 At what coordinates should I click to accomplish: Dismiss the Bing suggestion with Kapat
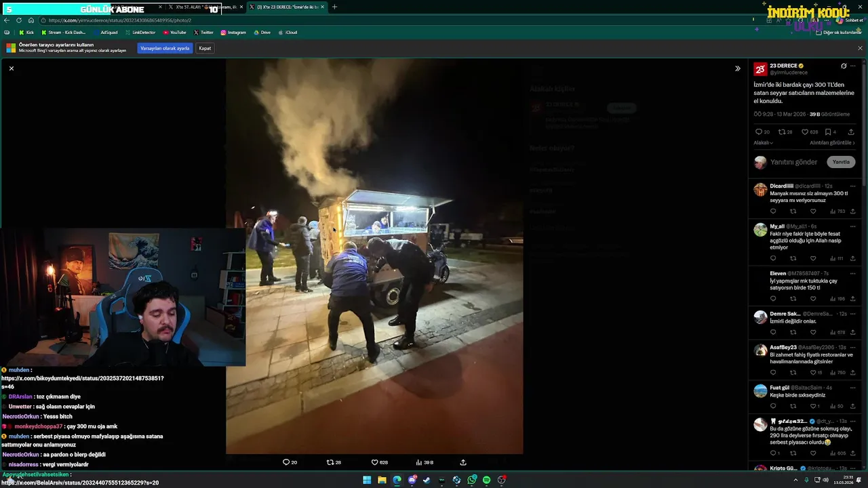point(205,48)
